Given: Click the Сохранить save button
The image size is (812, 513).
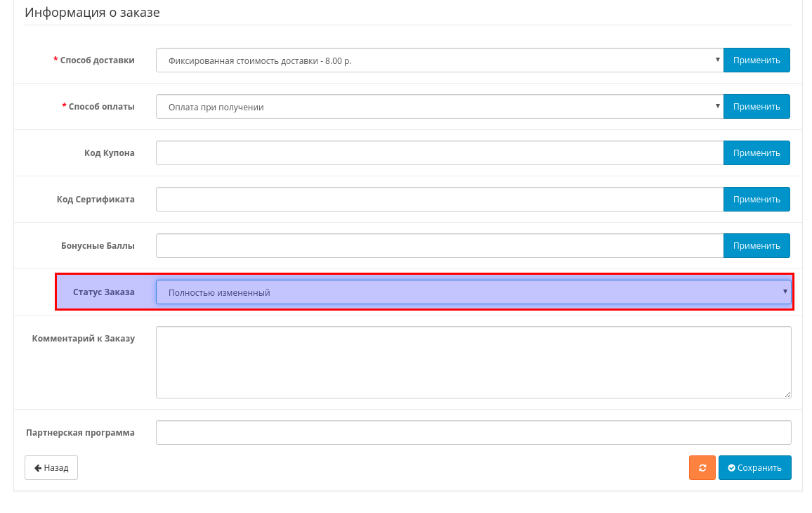Looking at the screenshot, I should tap(754, 468).
